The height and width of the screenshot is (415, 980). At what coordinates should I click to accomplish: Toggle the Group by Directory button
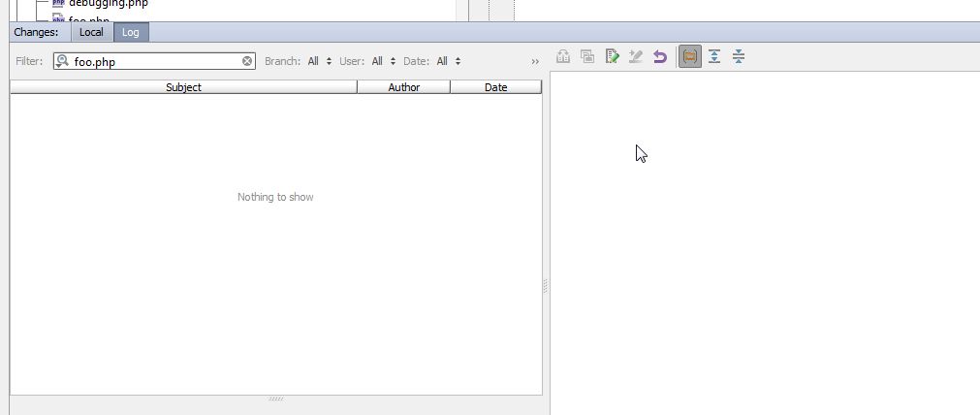coord(690,57)
